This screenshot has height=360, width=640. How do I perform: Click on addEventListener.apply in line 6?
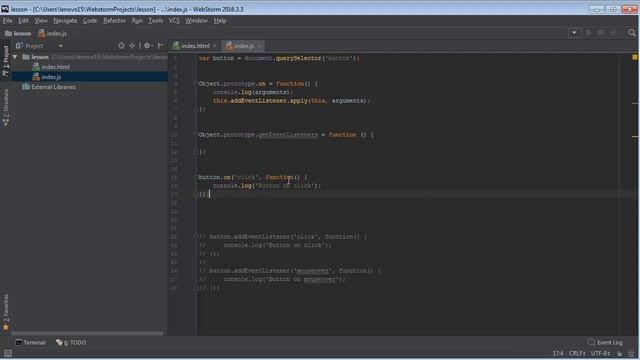pos(269,101)
